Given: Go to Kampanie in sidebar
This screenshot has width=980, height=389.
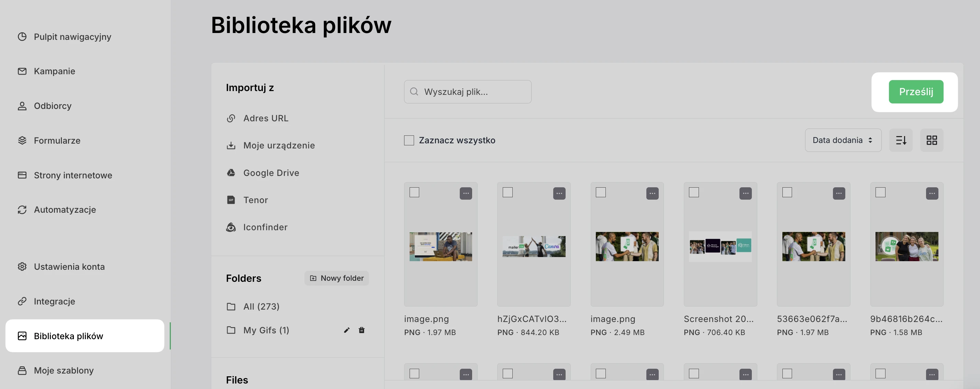Looking at the screenshot, I should (x=54, y=71).
